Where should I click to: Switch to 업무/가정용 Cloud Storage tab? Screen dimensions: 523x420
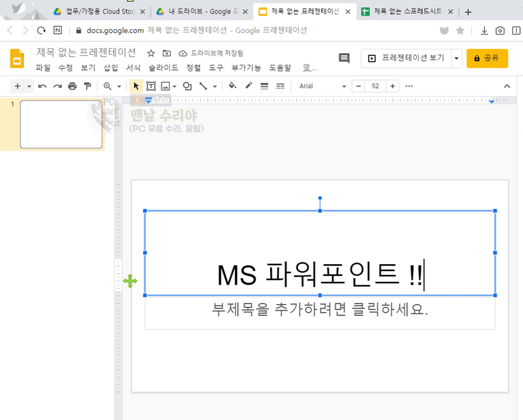100,12
